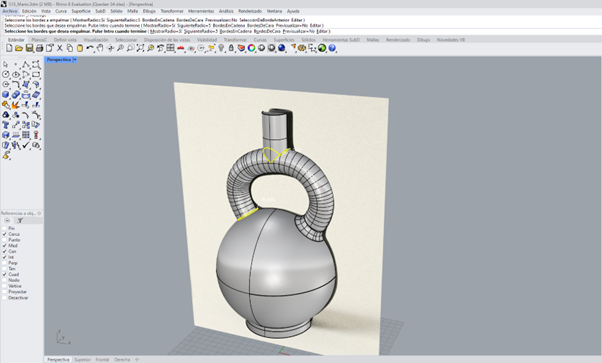Click the yellow highlighted edge near the handle base
Viewport: 602px width, 363px height.
click(247, 215)
